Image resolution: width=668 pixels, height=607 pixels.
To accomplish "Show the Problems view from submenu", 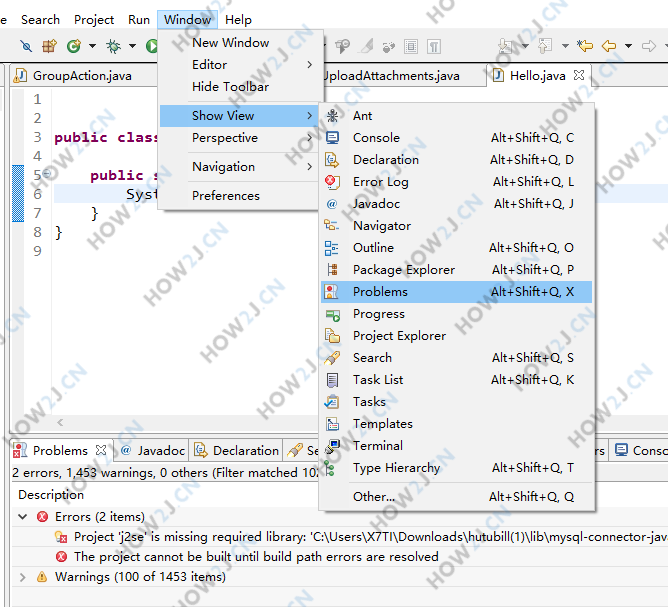I will tap(457, 292).
